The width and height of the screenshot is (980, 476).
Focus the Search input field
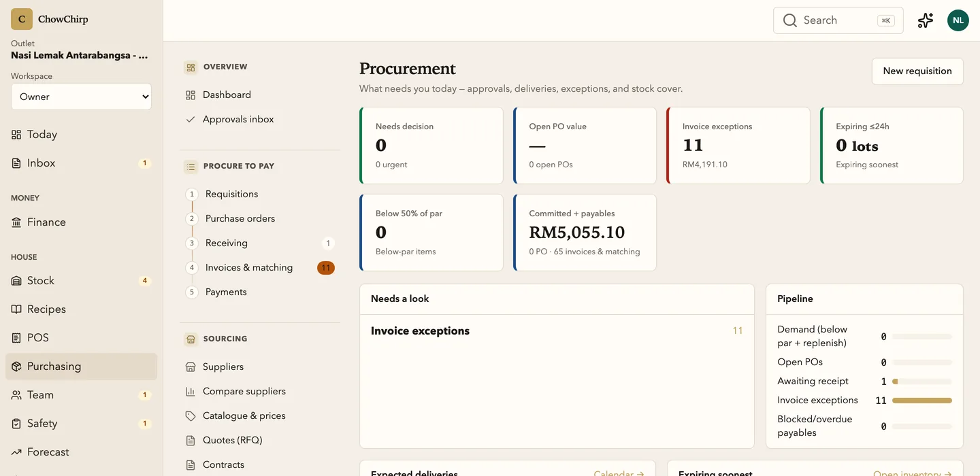point(838,20)
